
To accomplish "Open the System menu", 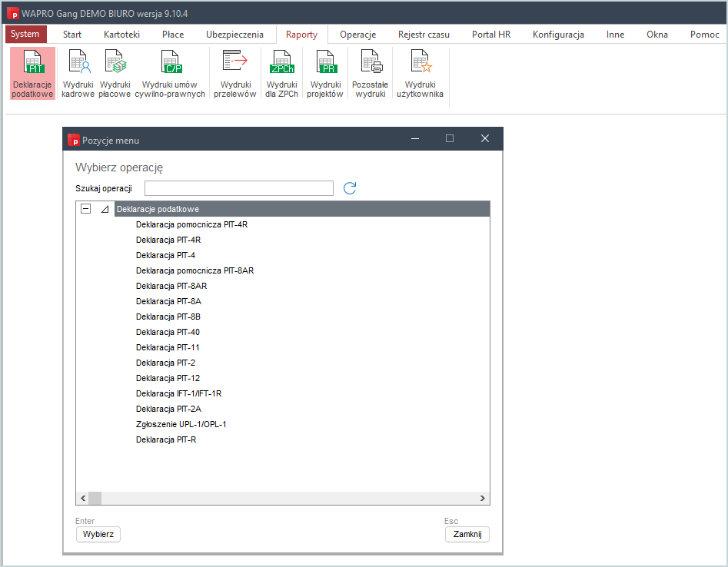I will pyautogui.click(x=25, y=35).
